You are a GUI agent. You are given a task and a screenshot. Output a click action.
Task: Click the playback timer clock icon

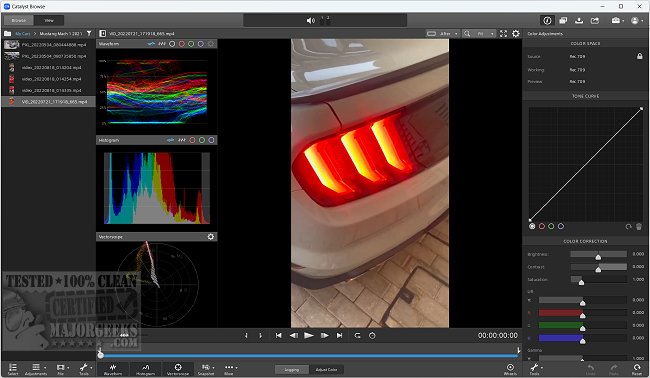coord(372,335)
